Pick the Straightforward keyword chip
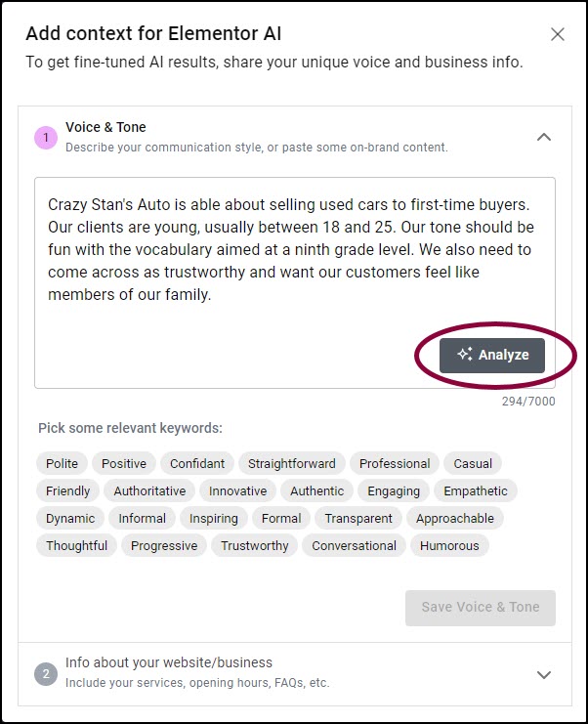 [292, 463]
